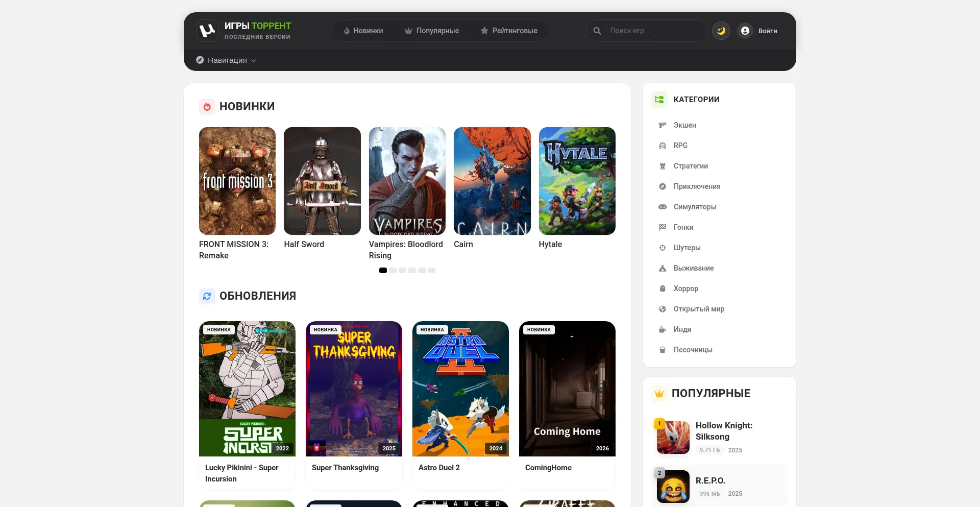Open the Hytale game cover
The height and width of the screenshot is (507, 980).
click(x=577, y=181)
